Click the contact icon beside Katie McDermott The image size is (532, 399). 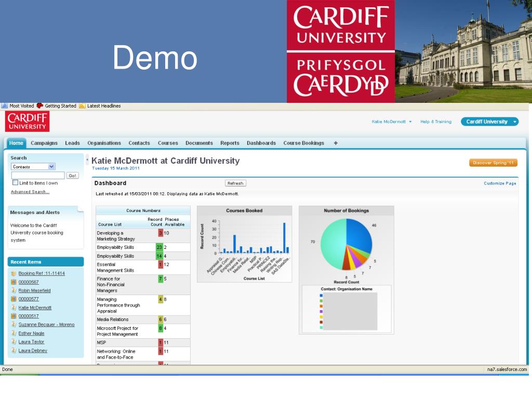[x=14, y=308]
